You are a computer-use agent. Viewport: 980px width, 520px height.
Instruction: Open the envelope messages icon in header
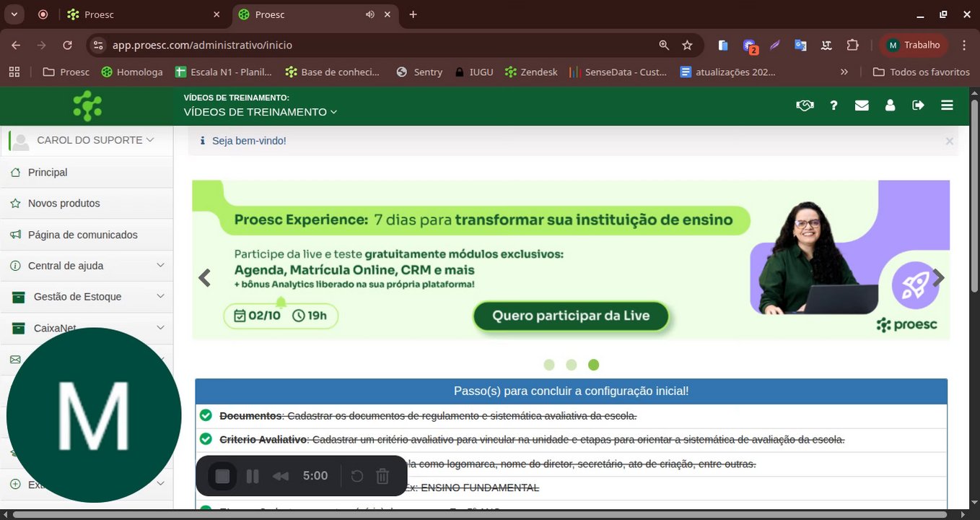pos(862,105)
